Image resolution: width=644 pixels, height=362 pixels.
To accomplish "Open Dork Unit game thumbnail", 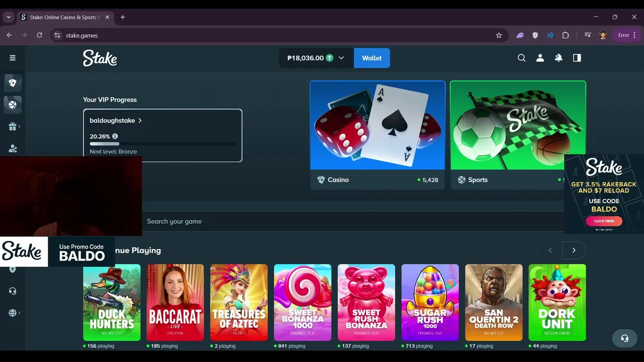I will pyautogui.click(x=557, y=302).
